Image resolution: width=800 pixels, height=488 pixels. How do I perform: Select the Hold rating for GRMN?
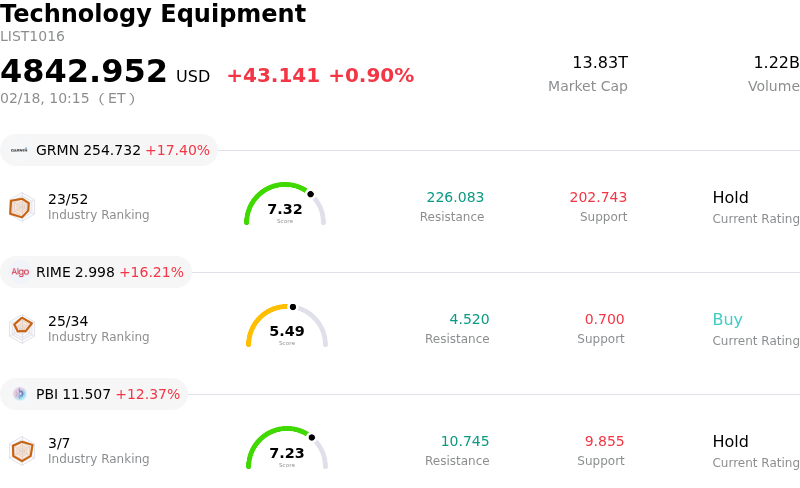730,198
